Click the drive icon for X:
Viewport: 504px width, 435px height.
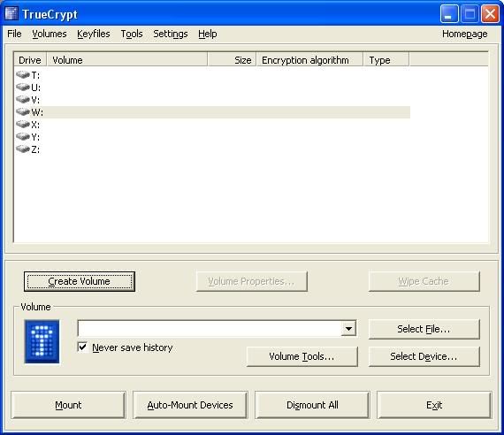[23, 124]
